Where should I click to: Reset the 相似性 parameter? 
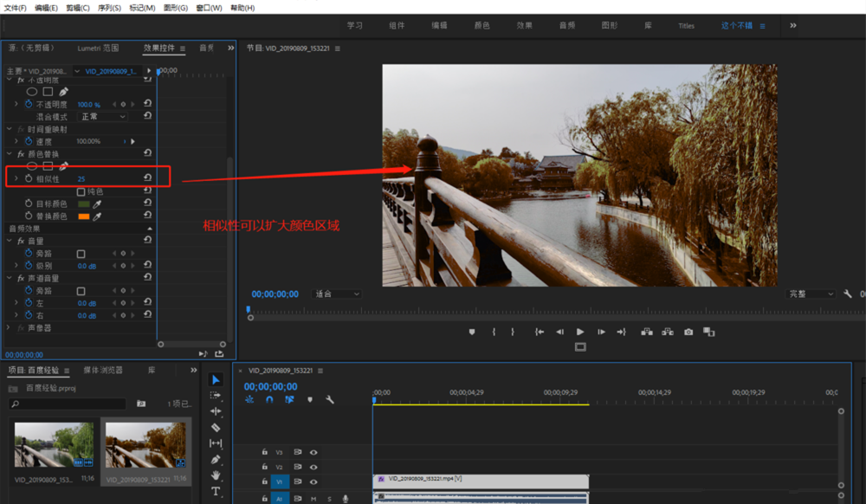point(148,178)
